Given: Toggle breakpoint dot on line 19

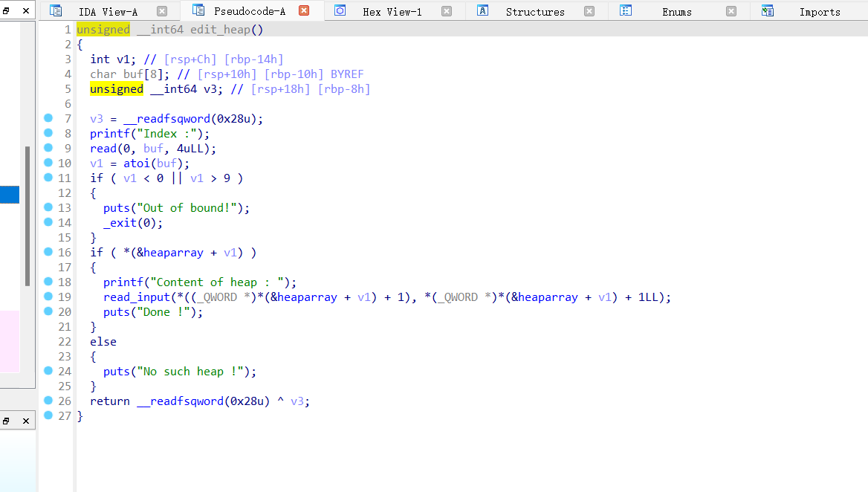Looking at the screenshot, I should click(x=48, y=297).
